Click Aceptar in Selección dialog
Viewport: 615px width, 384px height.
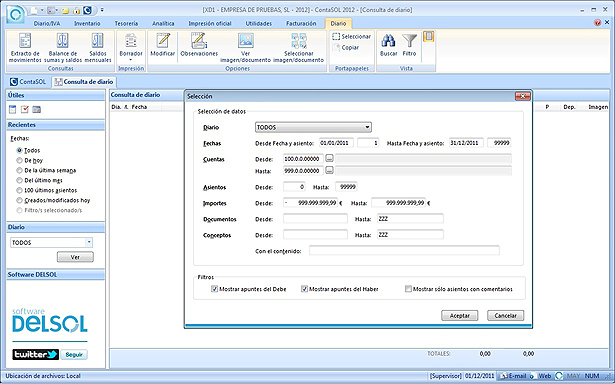coord(460,315)
